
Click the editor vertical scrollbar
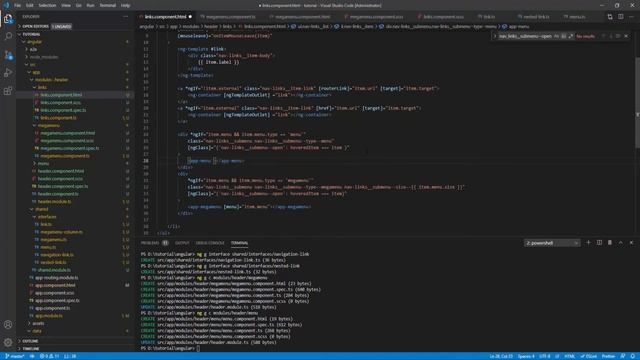(x=637, y=102)
